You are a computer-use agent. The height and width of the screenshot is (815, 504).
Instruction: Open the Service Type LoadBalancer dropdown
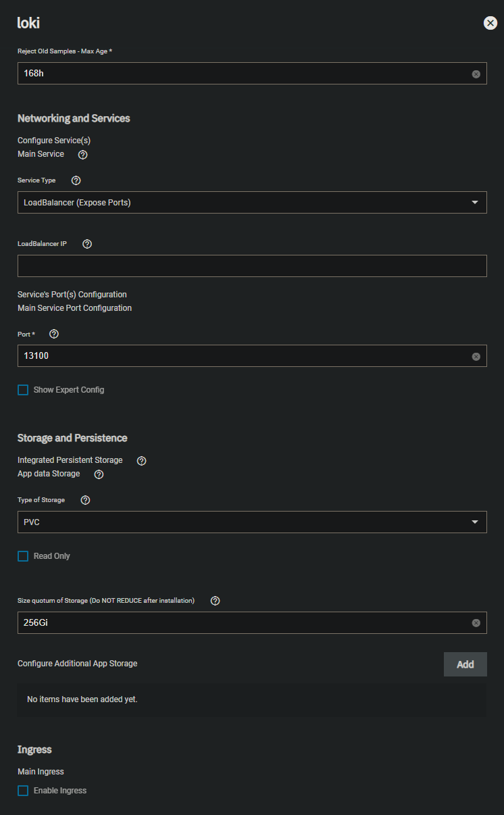tap(252, 202)
